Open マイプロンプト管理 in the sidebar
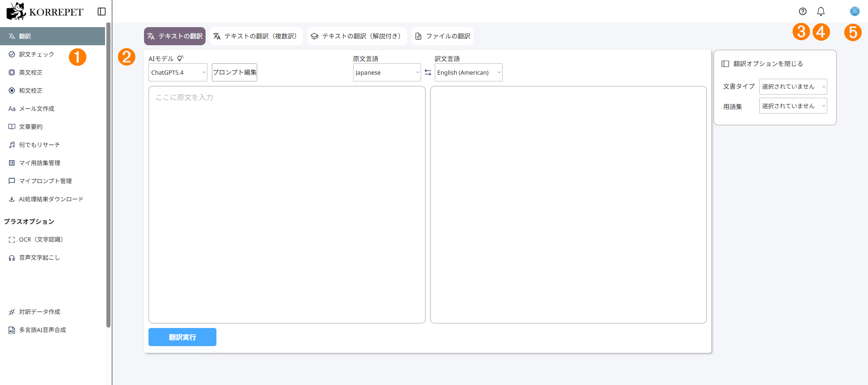This screenshot has width=868, height=385. [x=53, y=181]
